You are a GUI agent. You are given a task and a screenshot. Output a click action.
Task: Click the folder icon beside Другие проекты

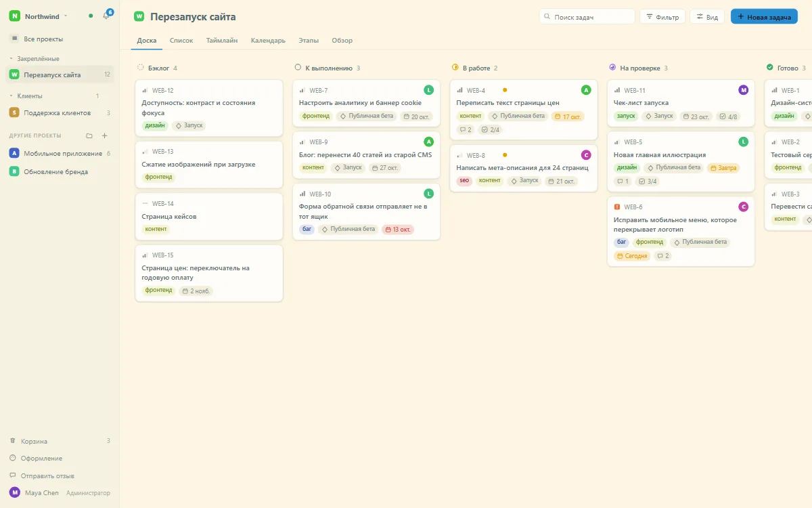click(89, 135)
